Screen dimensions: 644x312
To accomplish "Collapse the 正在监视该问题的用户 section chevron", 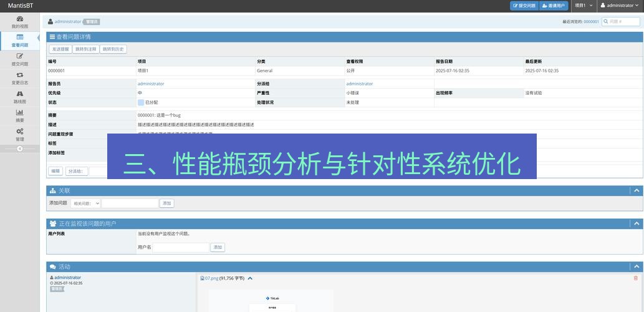I will [637, 223].
